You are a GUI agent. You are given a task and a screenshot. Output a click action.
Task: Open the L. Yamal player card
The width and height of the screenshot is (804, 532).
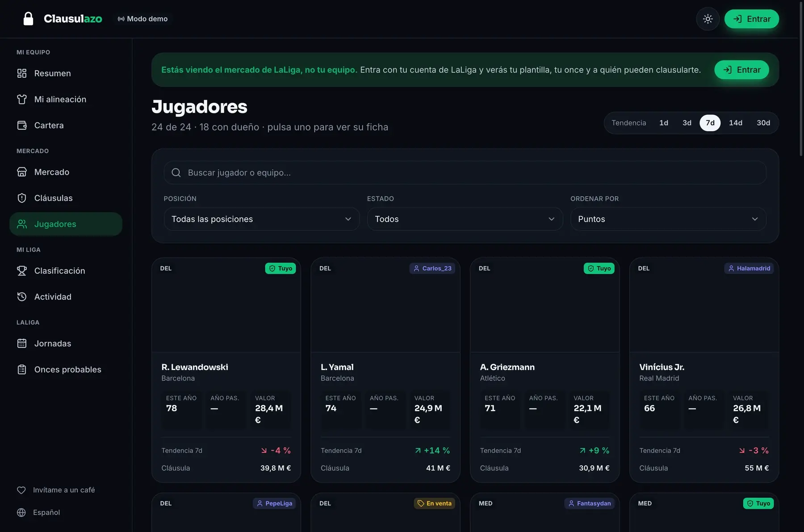[385, 370]
